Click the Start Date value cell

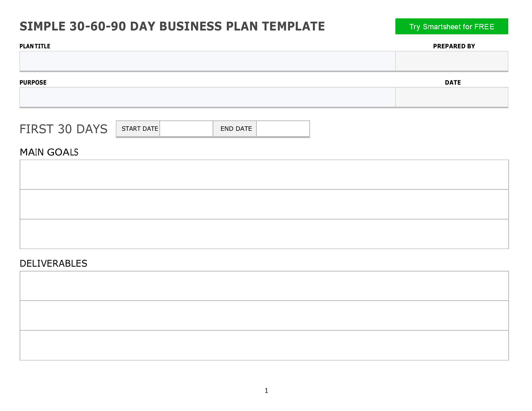click(186, 129)
